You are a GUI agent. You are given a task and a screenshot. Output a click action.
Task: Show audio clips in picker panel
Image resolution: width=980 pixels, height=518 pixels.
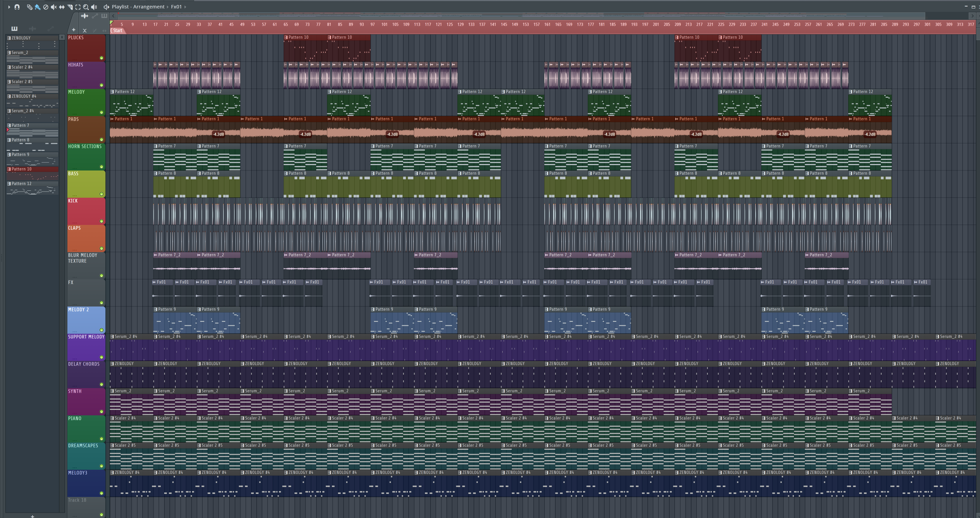tap(33, 29)
